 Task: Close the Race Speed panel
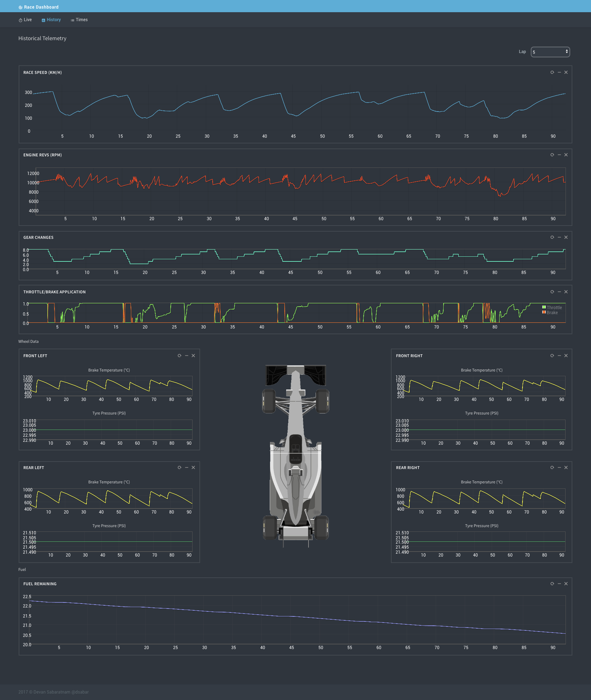566,72
